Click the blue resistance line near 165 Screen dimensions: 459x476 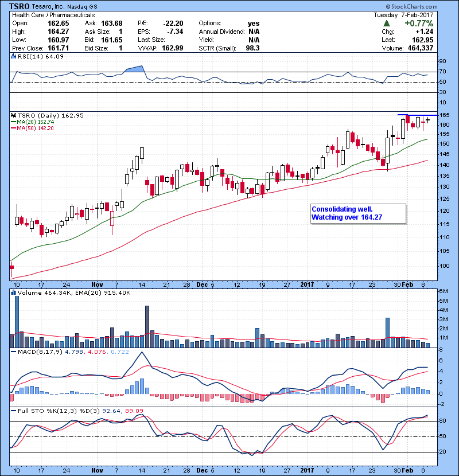click(x=418, y=115)
